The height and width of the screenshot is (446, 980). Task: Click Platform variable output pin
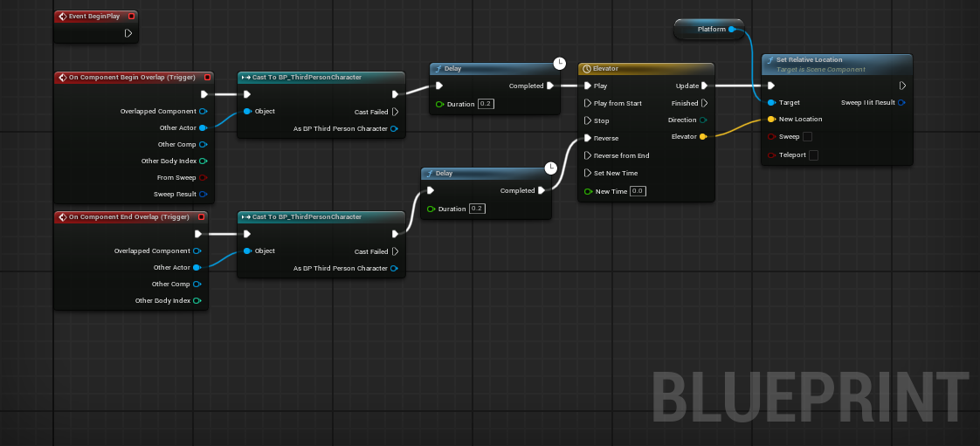pos(732,30)
